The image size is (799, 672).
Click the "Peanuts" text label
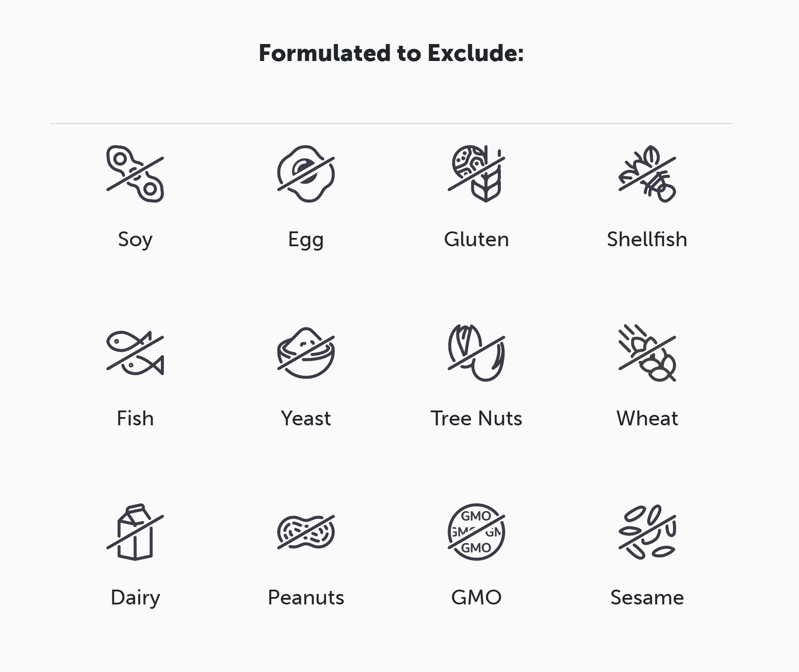click(x=306, y=597)
